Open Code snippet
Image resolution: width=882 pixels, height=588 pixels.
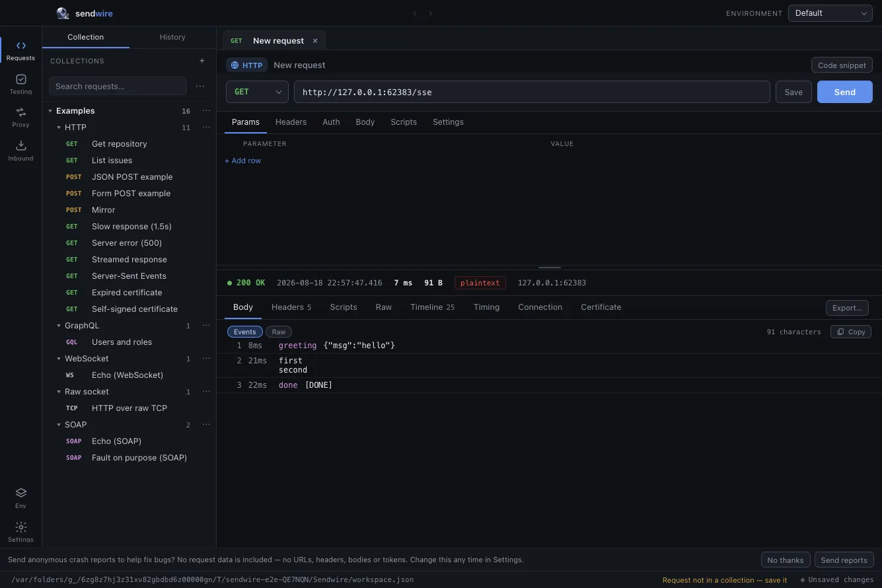[842, 65]
